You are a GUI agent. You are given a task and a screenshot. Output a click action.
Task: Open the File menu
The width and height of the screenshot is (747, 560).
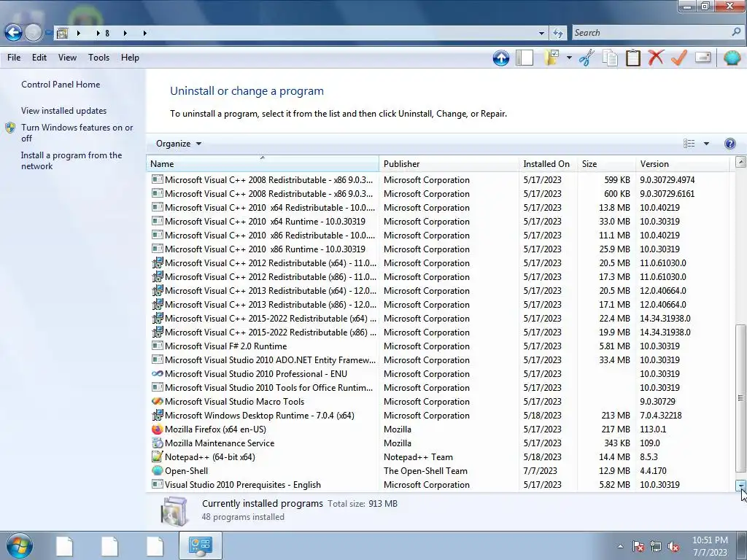point(14,58)
